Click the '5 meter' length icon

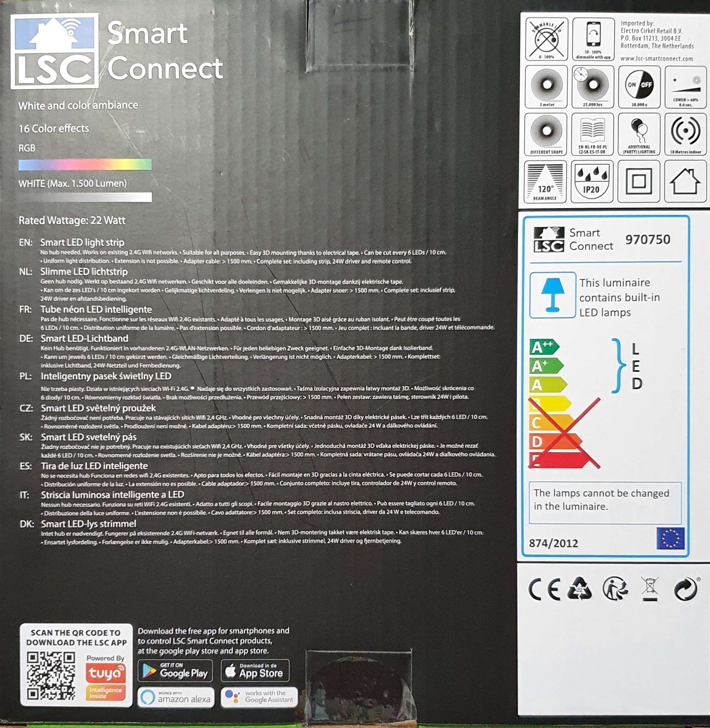point(546,87)
